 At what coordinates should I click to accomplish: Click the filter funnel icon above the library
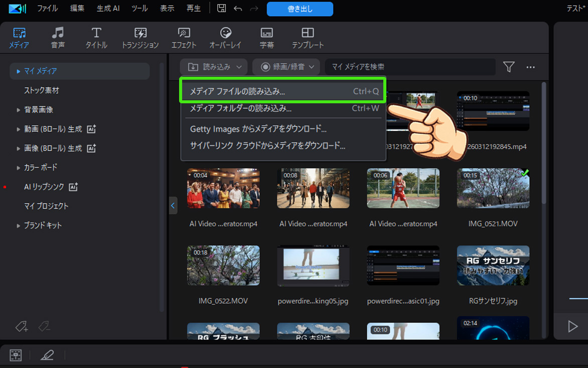click(x=508, y=66)
